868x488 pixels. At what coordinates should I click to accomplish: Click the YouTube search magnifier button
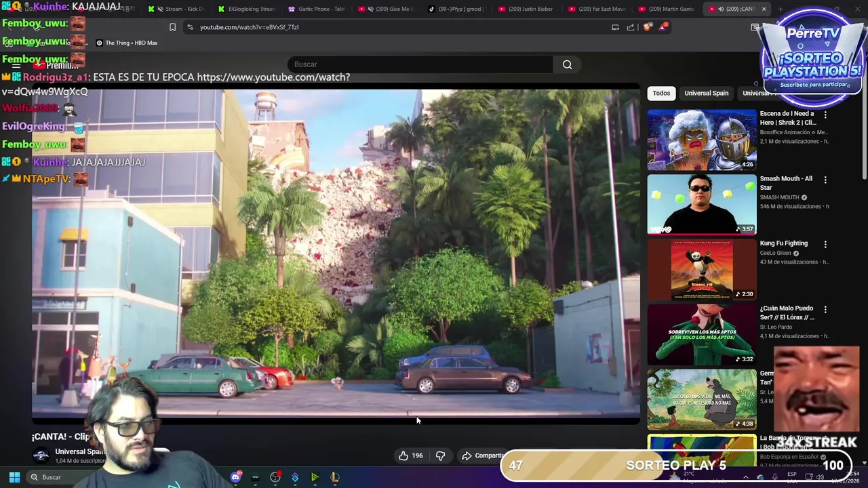tap(567, 64)
